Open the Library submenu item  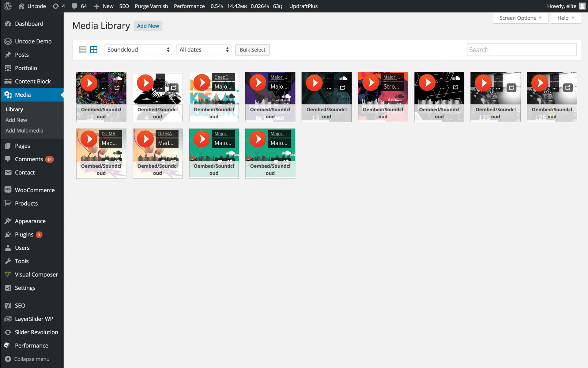[14, 109]
